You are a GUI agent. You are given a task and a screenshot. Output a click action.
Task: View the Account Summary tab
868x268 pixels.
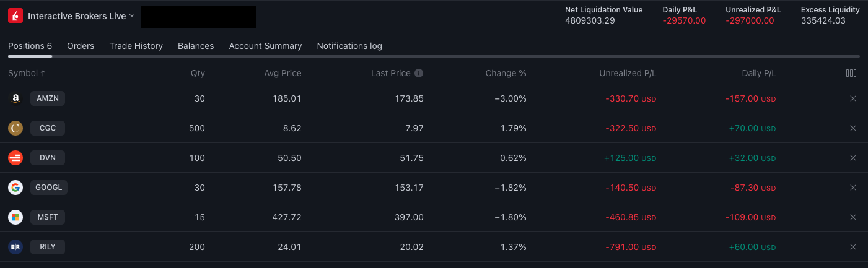[265, 46]
